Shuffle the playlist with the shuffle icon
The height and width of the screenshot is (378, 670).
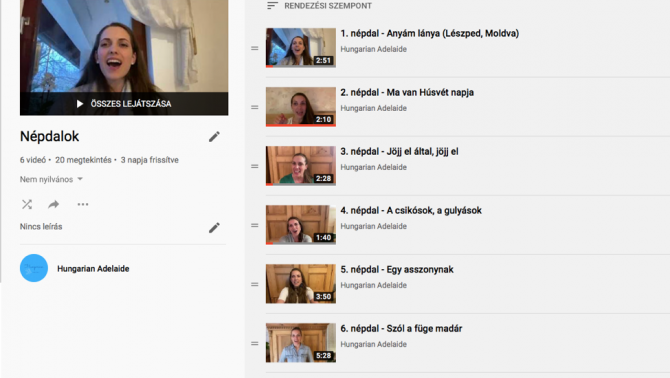(x=27, y=204)
